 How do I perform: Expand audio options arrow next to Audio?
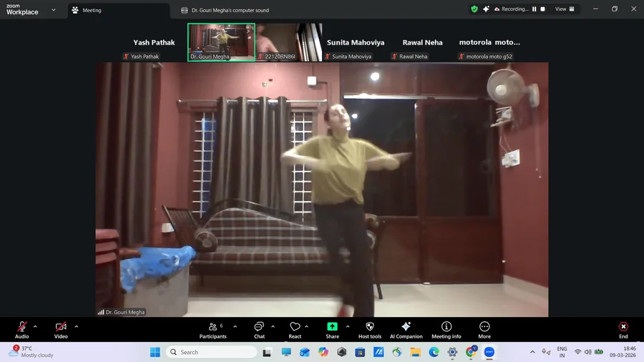pyautogui.click(x=35, y=327)
